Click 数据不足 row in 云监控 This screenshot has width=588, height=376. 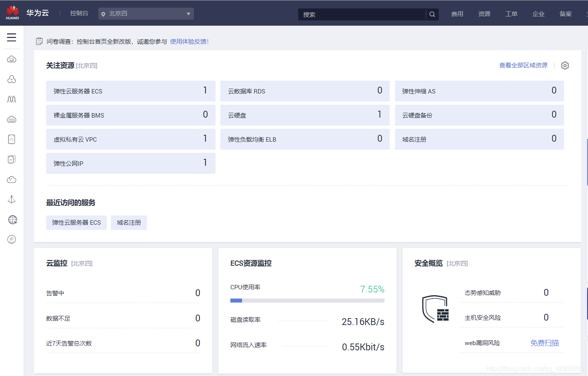(x=123, y=318)
